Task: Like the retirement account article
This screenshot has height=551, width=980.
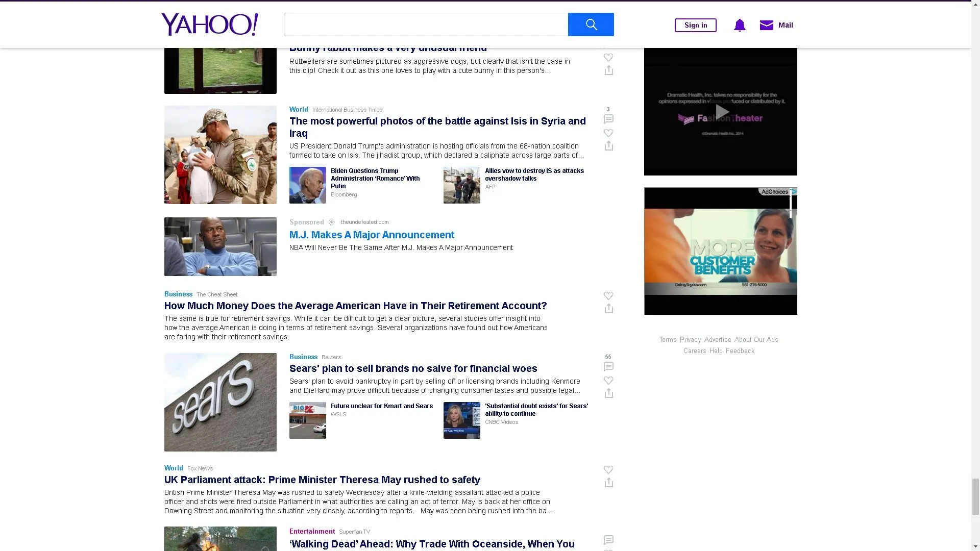Action: tap(608, 296)
